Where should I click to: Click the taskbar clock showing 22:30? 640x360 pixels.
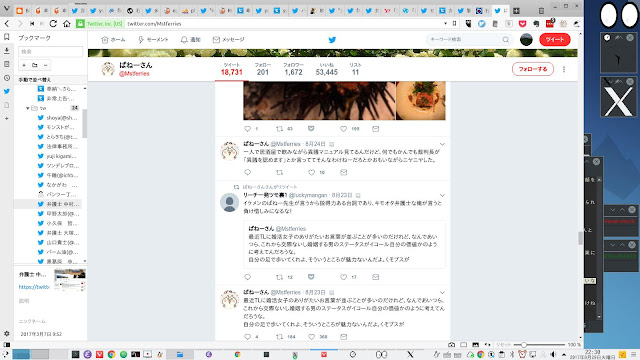593,354
